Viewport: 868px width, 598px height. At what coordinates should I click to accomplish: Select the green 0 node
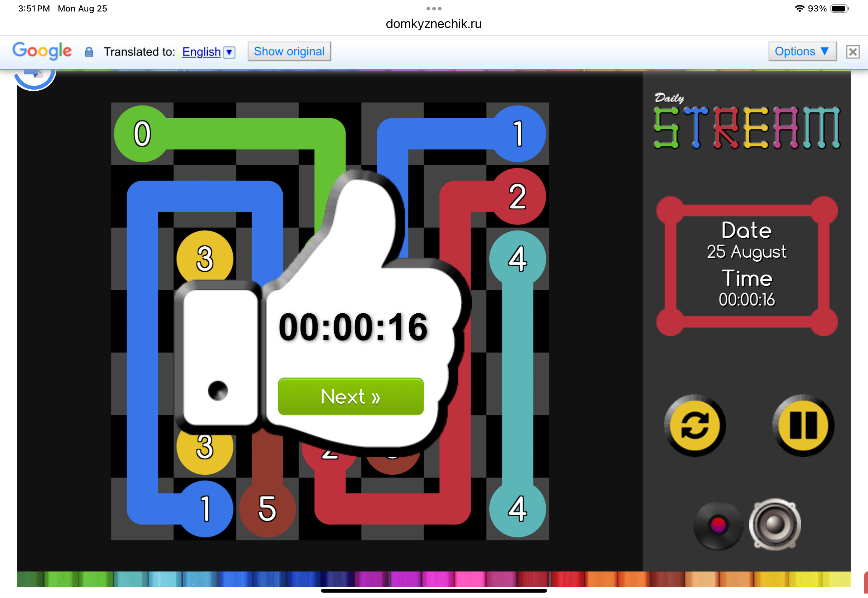142,134
